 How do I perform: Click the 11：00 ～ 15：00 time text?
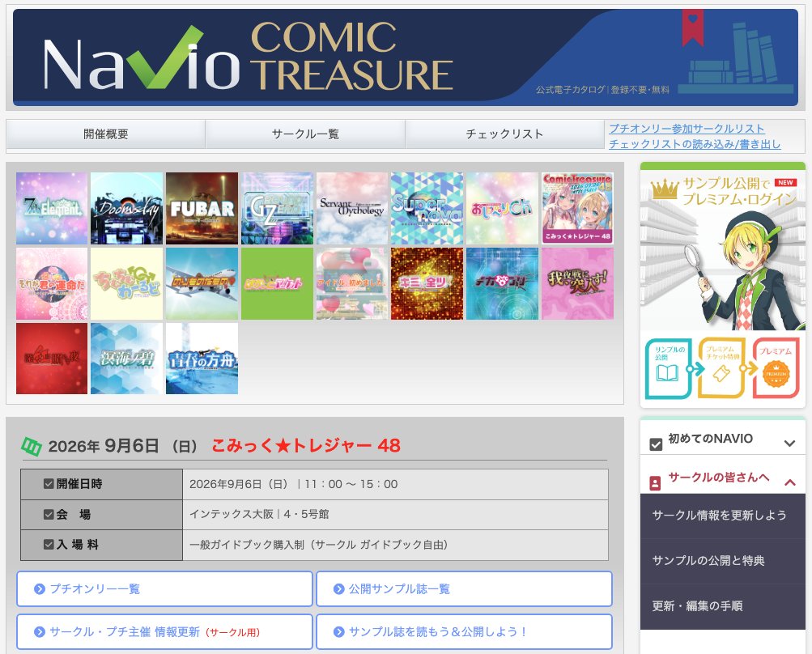pyautogui.click(x=351, y=484)
